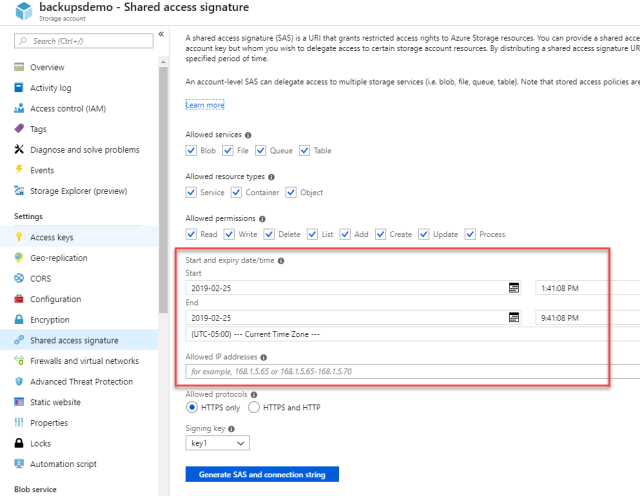Screen dimensions: 640x496
Task: Open the End date calendar picker icon
Action: pyautogui.click(x=514, y=317)
